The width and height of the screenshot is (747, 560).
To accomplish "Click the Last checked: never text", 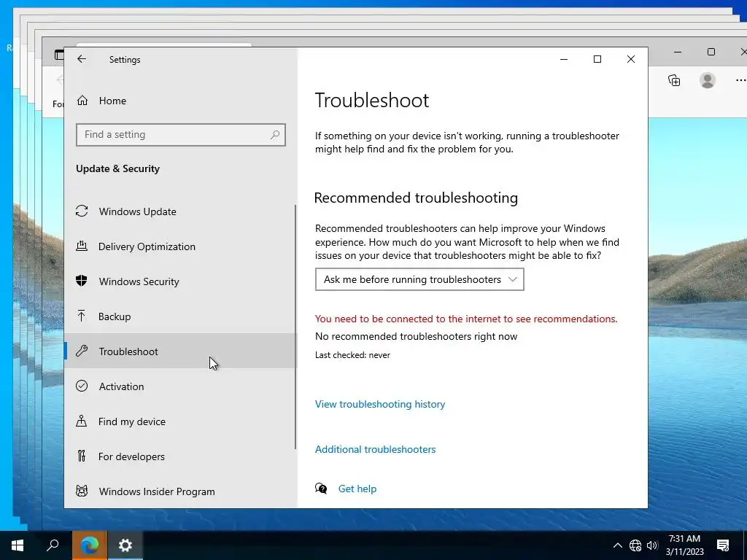I will point(352,355).
